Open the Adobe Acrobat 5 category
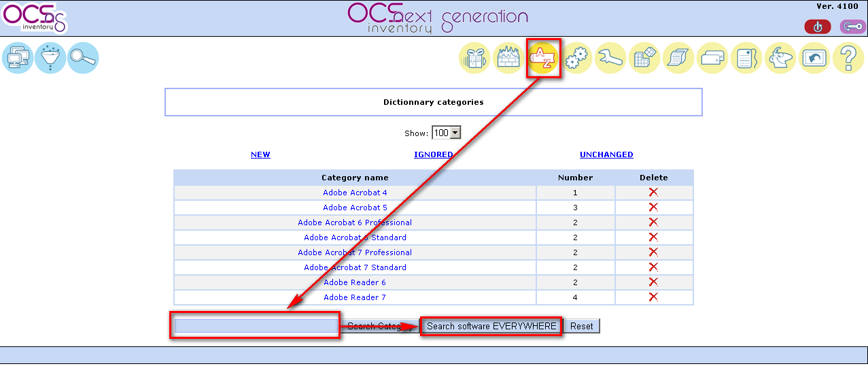The height and width of the screenshot is (379, 868). point(355,208)
